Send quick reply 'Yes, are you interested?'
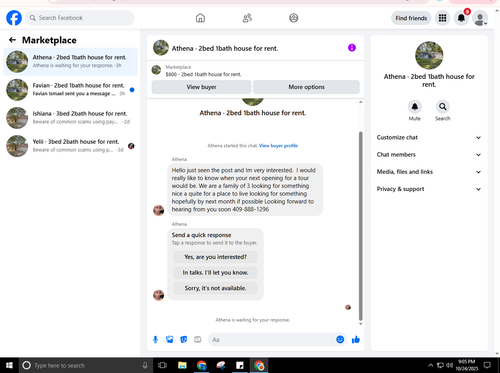The image size is (500, 373). point(215,257)
